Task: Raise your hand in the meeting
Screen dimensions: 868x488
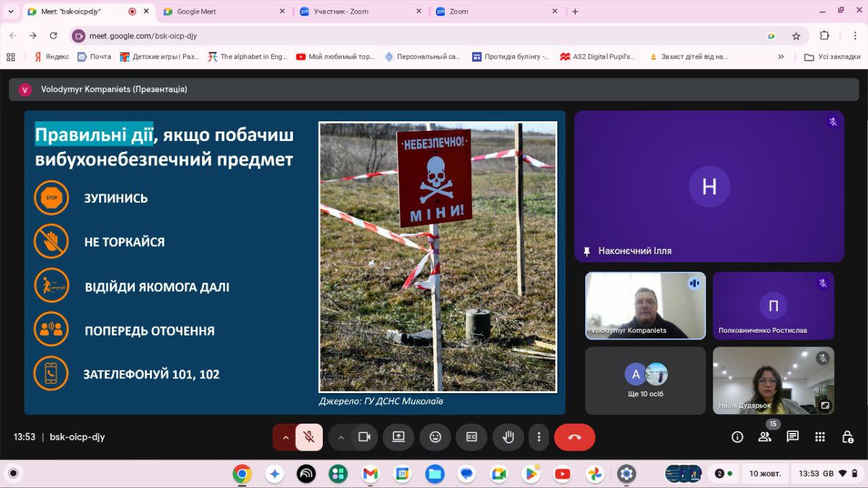Action: 508,437
